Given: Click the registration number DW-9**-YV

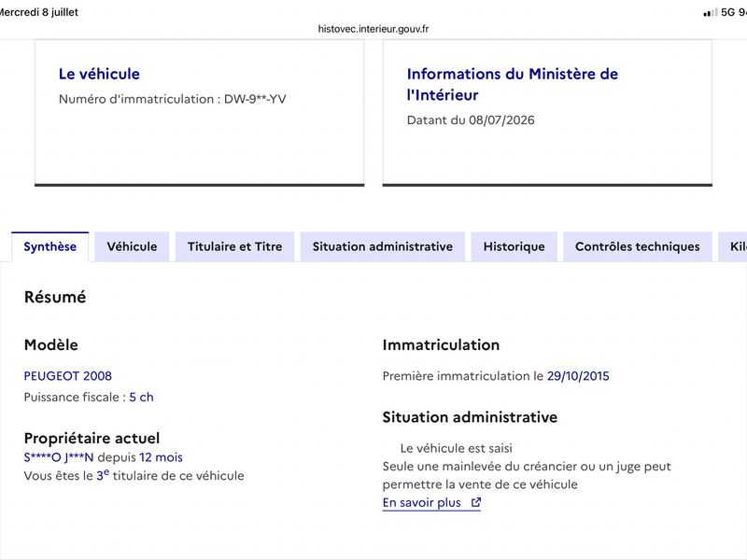Looking at the screenshot, I should (x=255, y=99).
